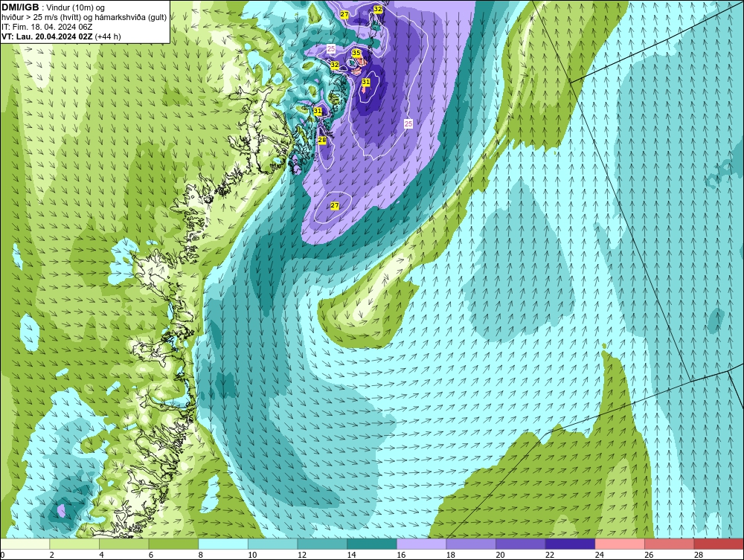Viewport: 744px width, 560px height.
Task: Click the 14–16 m/s dark teal legend swatch
Action: pos(372,544)
